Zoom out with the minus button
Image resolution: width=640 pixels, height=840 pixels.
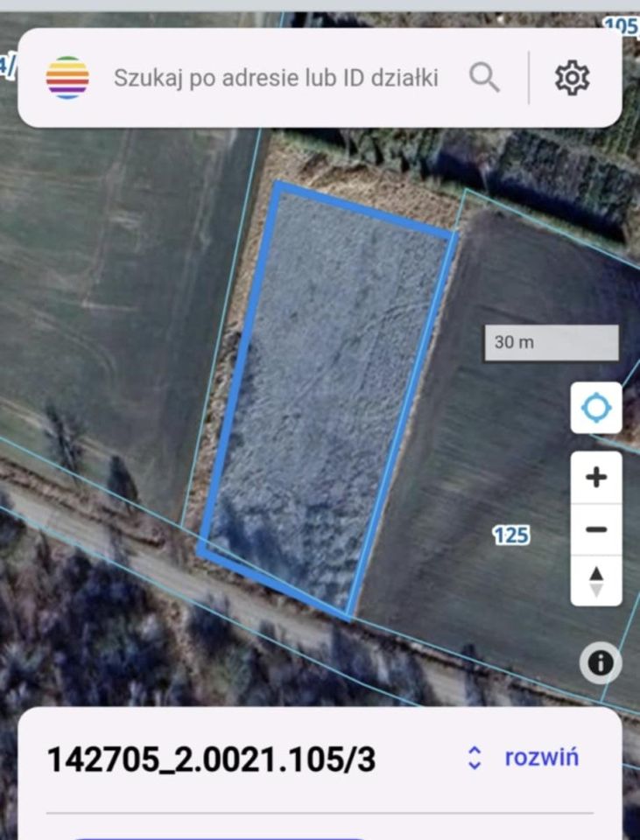click(596, 529)
